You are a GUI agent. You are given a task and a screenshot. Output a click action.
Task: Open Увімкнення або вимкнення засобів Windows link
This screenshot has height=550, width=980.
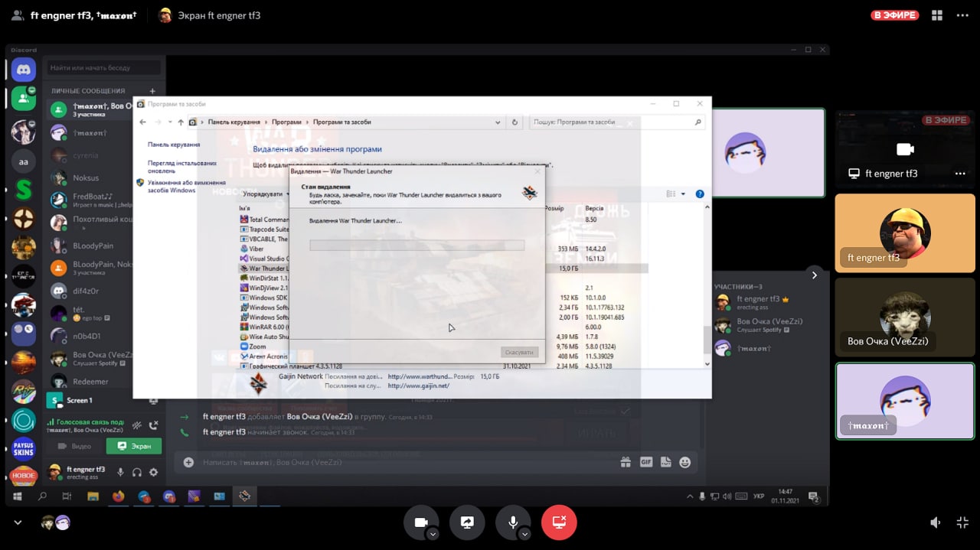187,186
